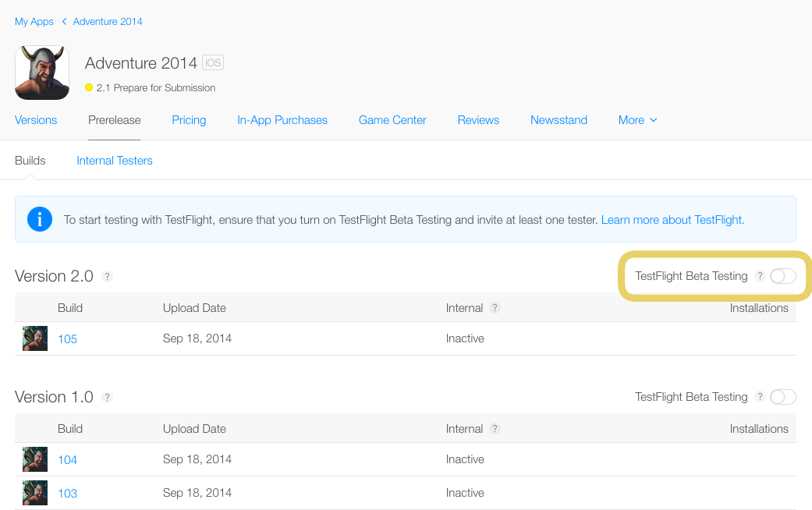The width and height of the screenshot is (812, 510).
Task: Click the blue info icon in banner
Action: point(40,220)
